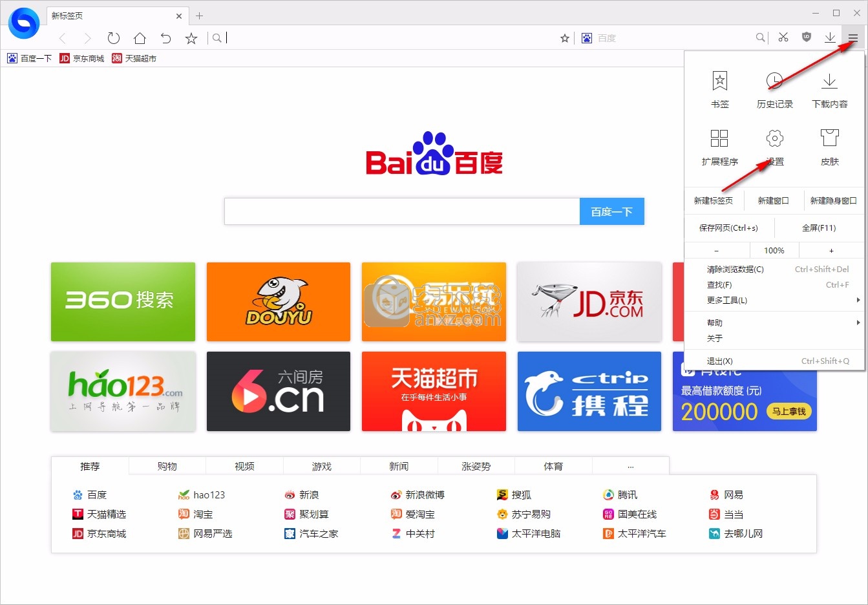Image resolution: width=868 pixels, height=605 pixels.
Task: Bookmark page with address bar star
Action: click(x=565, y=38)
